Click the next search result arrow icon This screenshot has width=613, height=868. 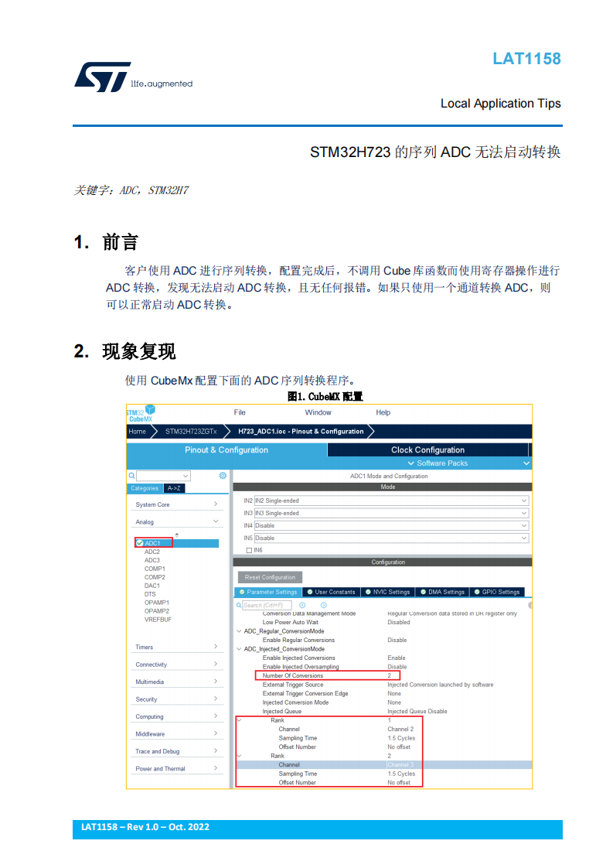click(x=324, y=605)
